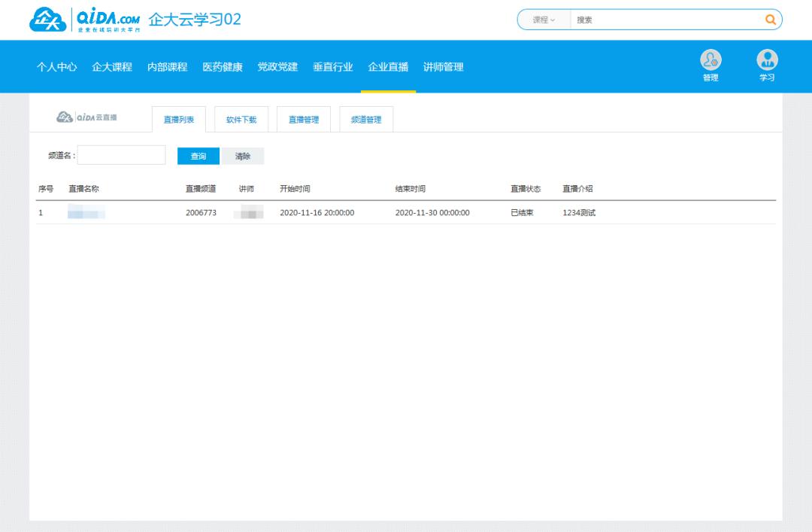
Task: Open 医药健康 in the navigation bar
Action: 223,67
